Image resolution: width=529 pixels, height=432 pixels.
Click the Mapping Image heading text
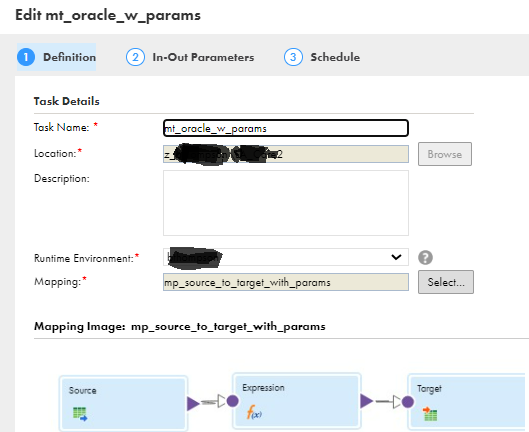180,326
